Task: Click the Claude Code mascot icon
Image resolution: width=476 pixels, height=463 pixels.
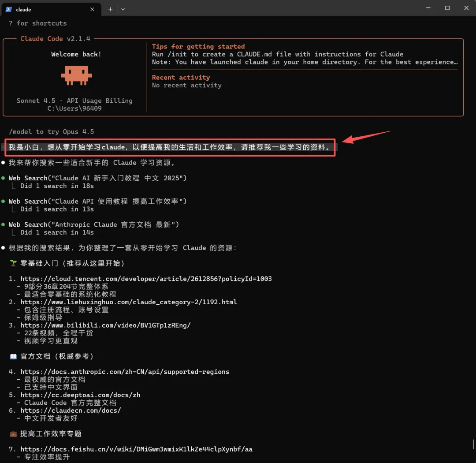Action: tap(76, 75)
